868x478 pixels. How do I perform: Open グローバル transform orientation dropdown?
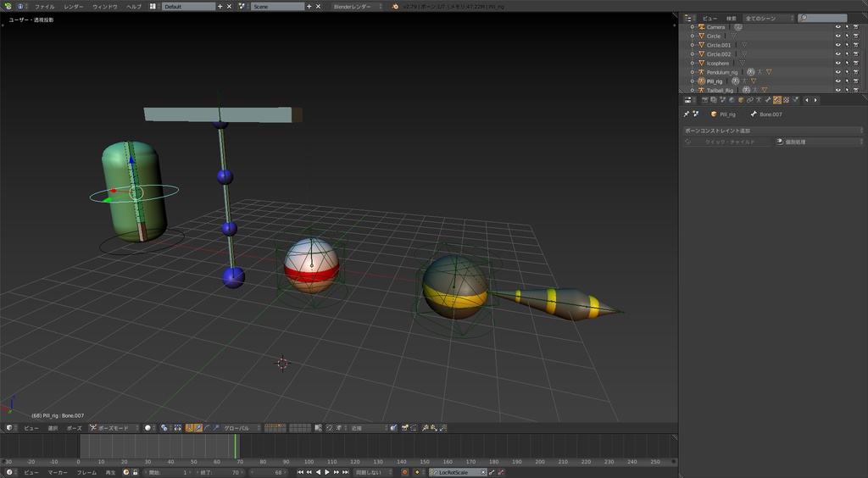click(242, 428)
